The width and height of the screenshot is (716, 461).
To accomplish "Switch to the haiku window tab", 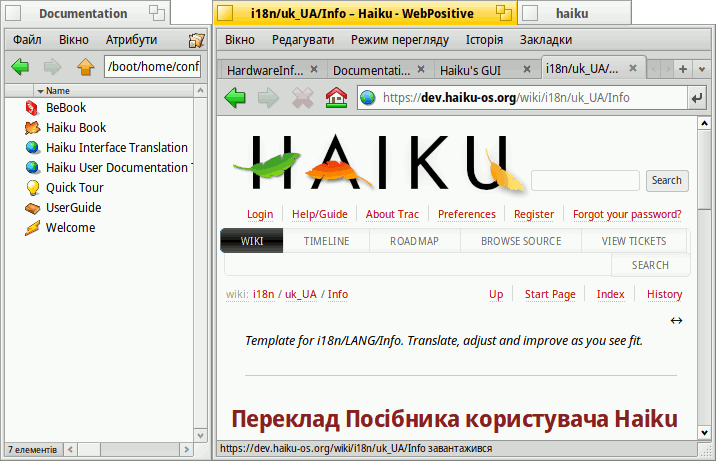I will [575, 13].
